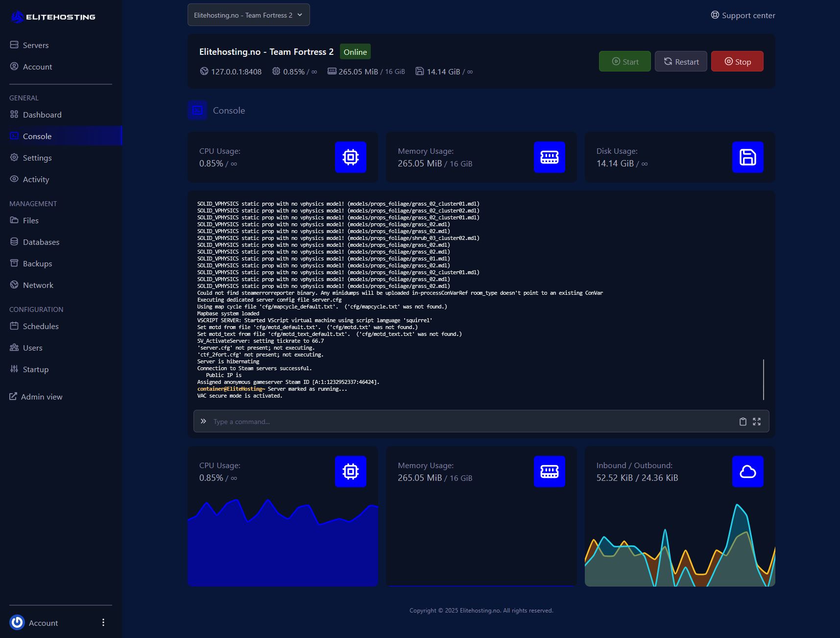The width and height of the screenshot is (840, 638).
Task: Click the clipboard icon in command bar
Action: (x=743, y=422)
